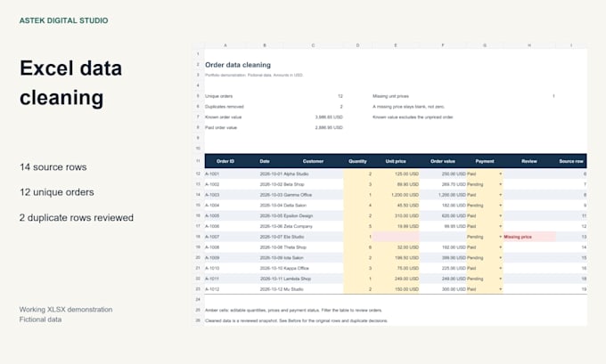This screenshot has height=364, width=606.
Task: Click the 'Unique orders' label cell
Action: pyautogui.click(x=218, y=96)
